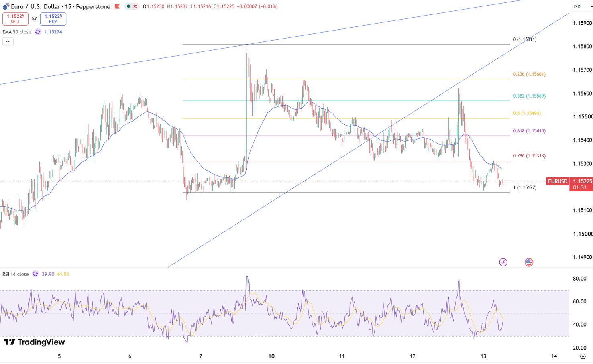Click the RSI scale 80.00 label
The height and width of the screenshot is (364, 593).
579,279
